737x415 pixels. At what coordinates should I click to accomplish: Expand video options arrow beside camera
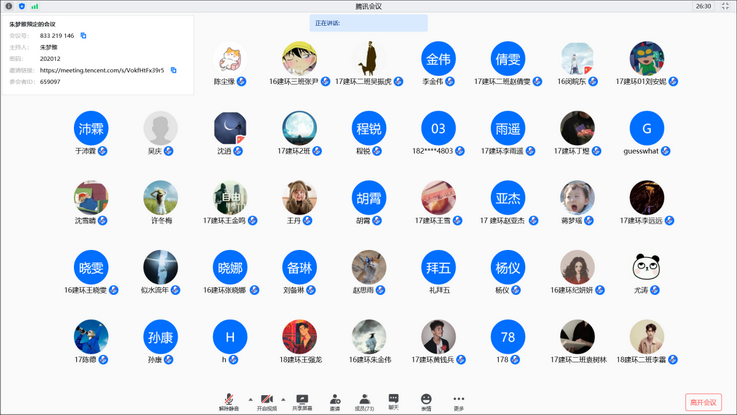point(283,400)
